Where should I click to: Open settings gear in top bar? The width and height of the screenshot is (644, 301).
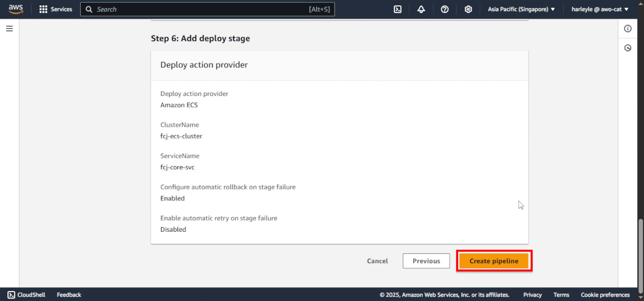468,9
